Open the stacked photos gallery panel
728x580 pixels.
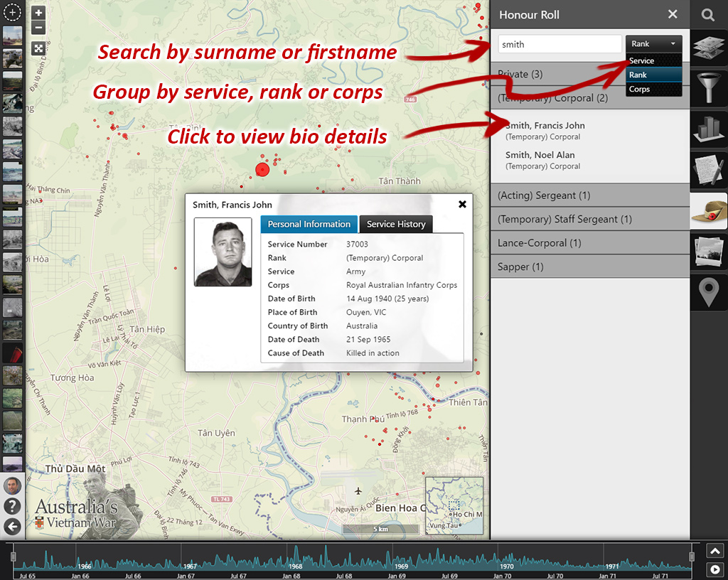pos(709,250)
